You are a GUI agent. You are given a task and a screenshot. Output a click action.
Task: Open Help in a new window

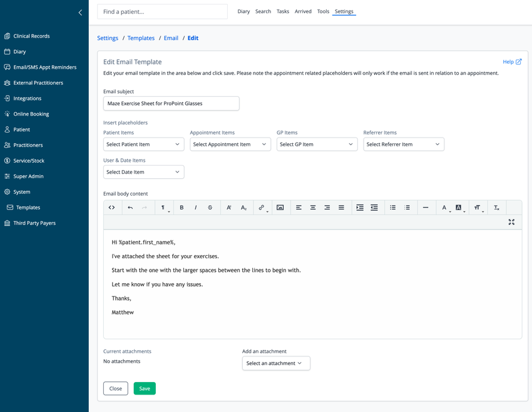(x=512, y=62)
